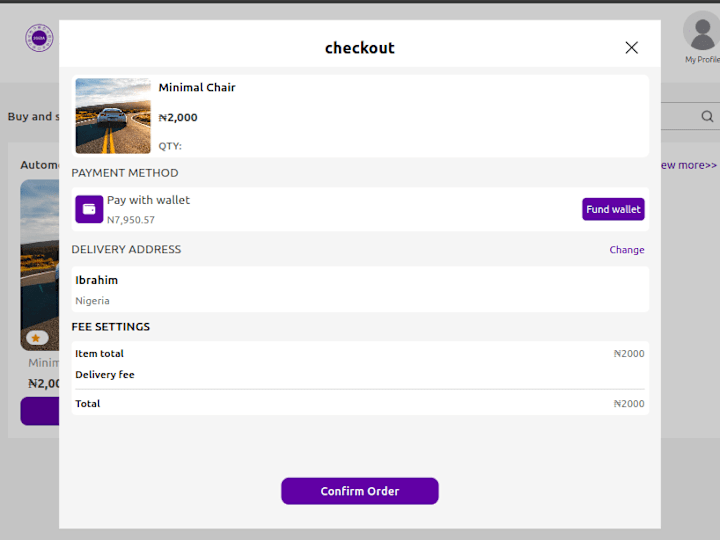Click the Total label
The width and height of the screenshot is (720, 540).
[88, 404]
